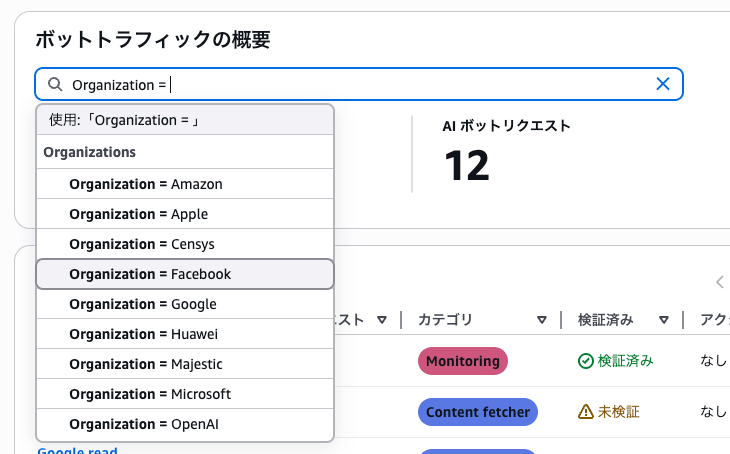Viewport: 730px width, 454px height.
Task: Click the Organizations group header in dropdown
Action: (185, 152)
